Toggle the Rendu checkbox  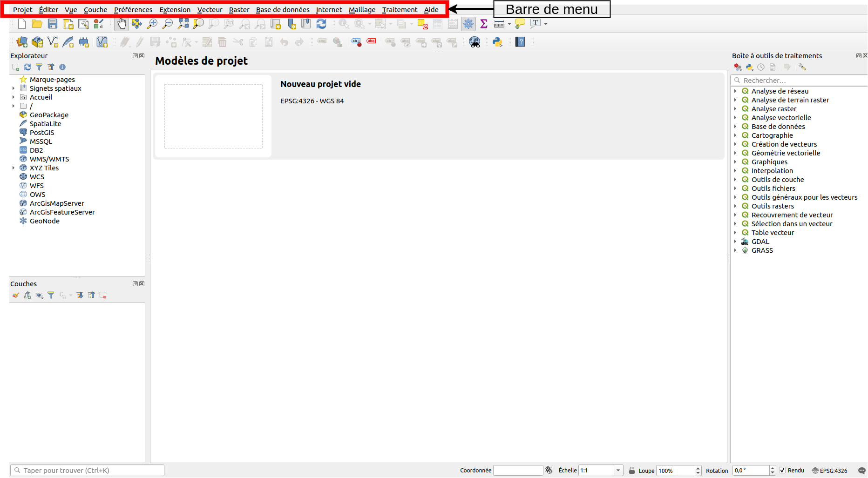click(782, 471)
